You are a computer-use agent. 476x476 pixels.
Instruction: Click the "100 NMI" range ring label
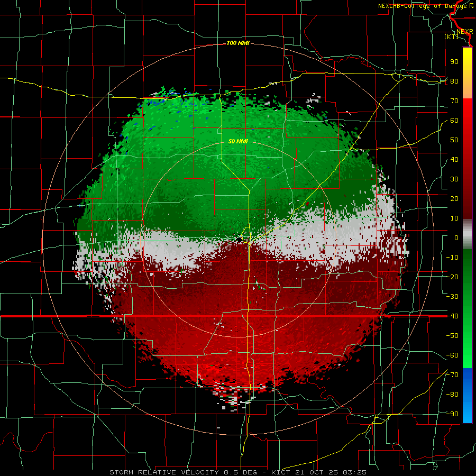coord(238,43)
